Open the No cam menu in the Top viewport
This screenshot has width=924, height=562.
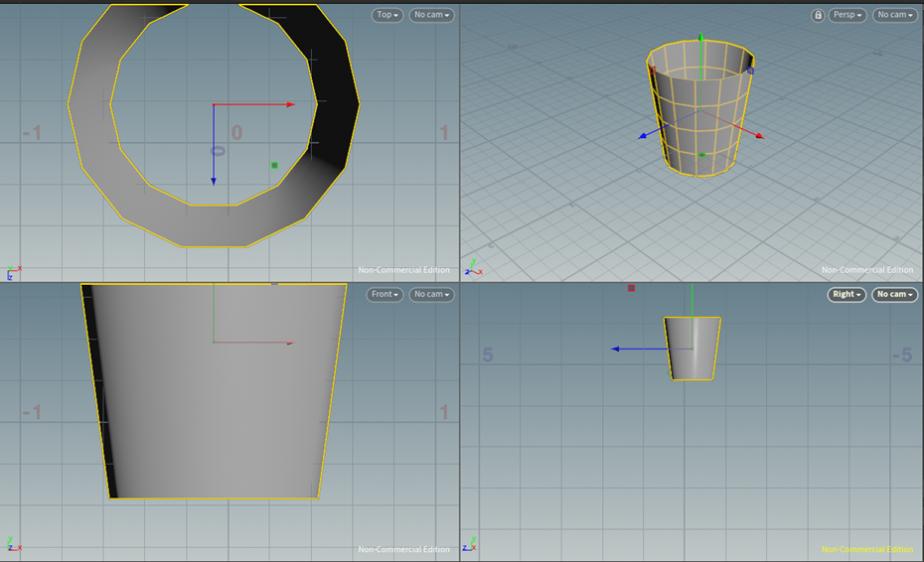pyautogui.click(x=431, y=15)
